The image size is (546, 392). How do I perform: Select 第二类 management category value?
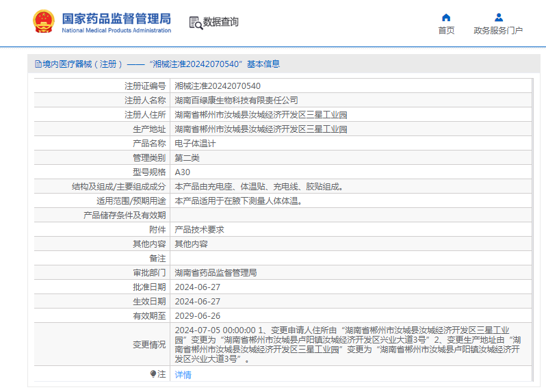click(187, 158)
